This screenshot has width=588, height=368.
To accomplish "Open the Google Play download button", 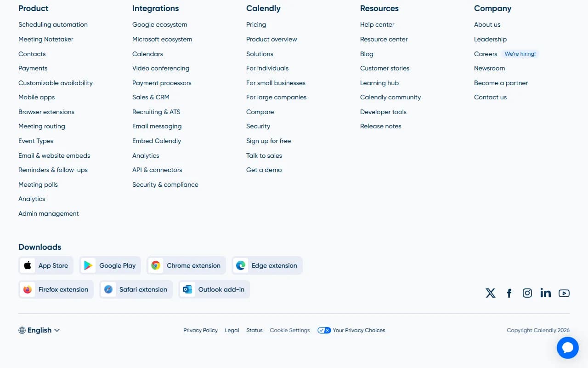I will [x=110, y=265].
